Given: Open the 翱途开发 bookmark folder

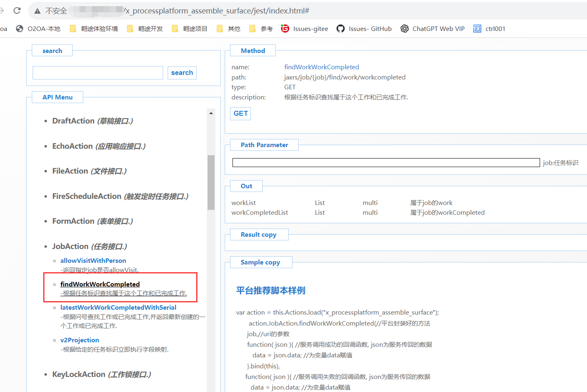Looking at the screenshot, I should [145, 29].
